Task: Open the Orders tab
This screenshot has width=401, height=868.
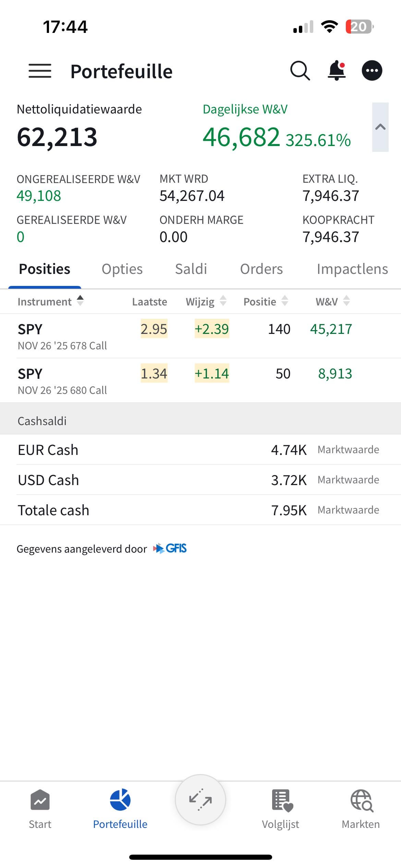Action: point(261,269)
